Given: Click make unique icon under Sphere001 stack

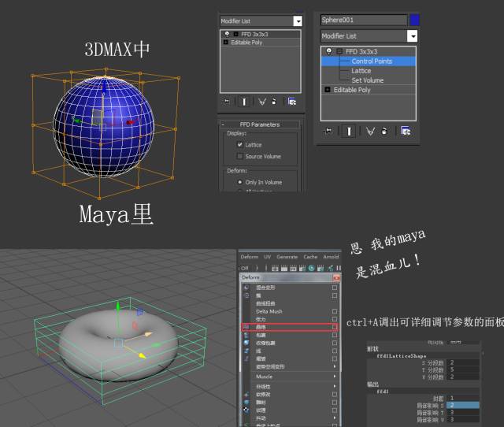Looking at the screenshot, I should (371, 132).
